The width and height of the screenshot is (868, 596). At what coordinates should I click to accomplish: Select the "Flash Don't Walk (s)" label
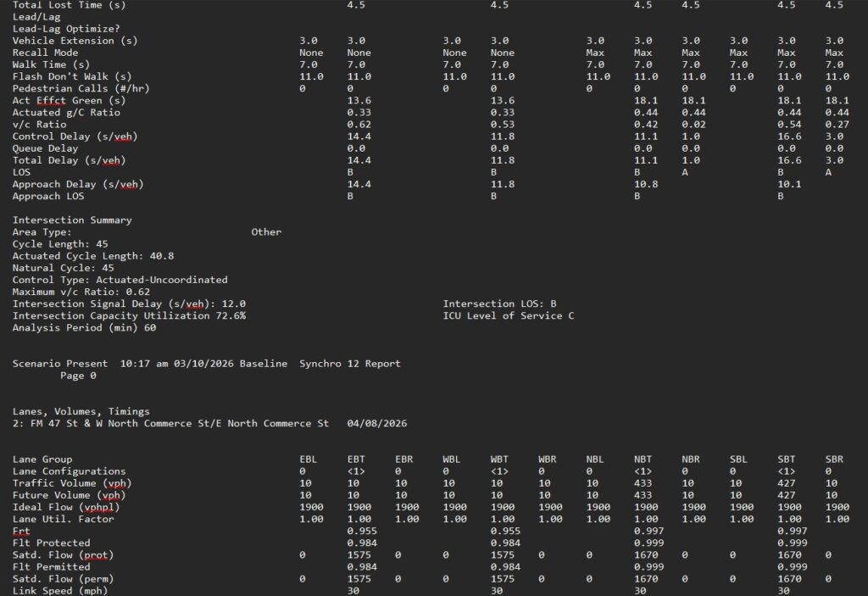pos(73,76)
